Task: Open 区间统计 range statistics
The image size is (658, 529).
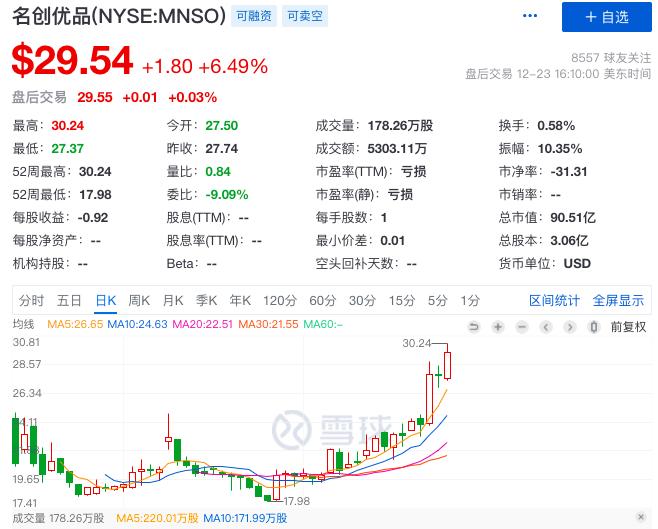Action: 554,300
